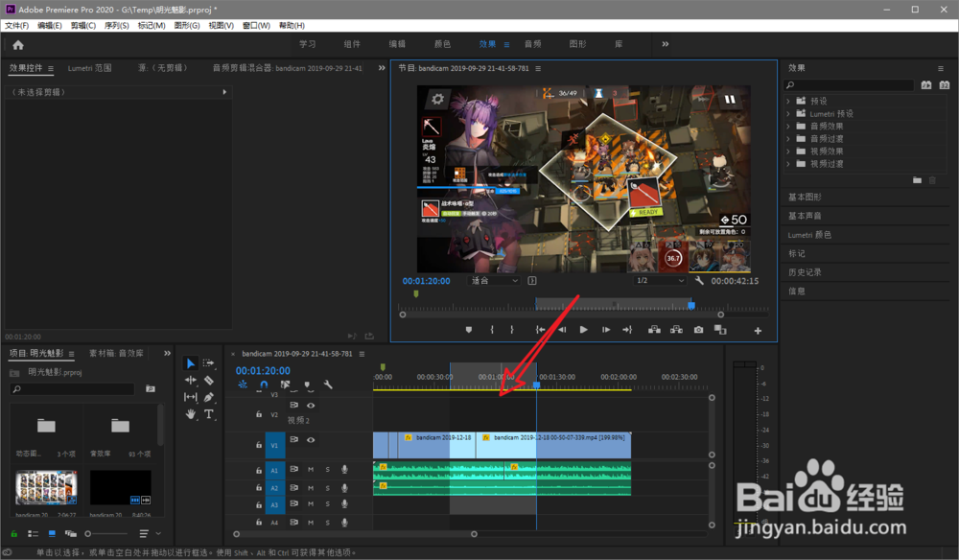Image resolution: width=959 pixels, height=560 pixels.
Task: Switch to 颜色 workspace tab
Action: pos(442,44)
